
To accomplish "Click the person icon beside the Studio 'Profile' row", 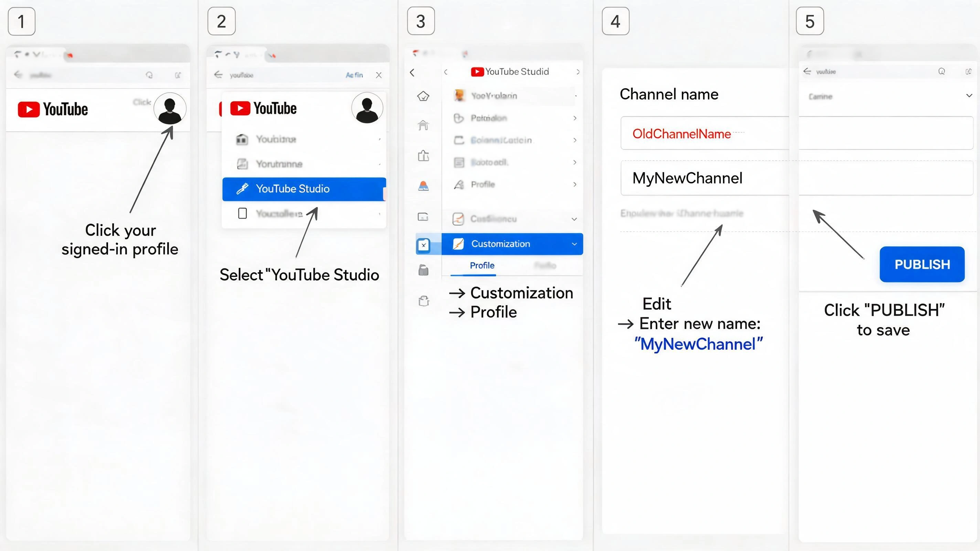I will point(459,185).
